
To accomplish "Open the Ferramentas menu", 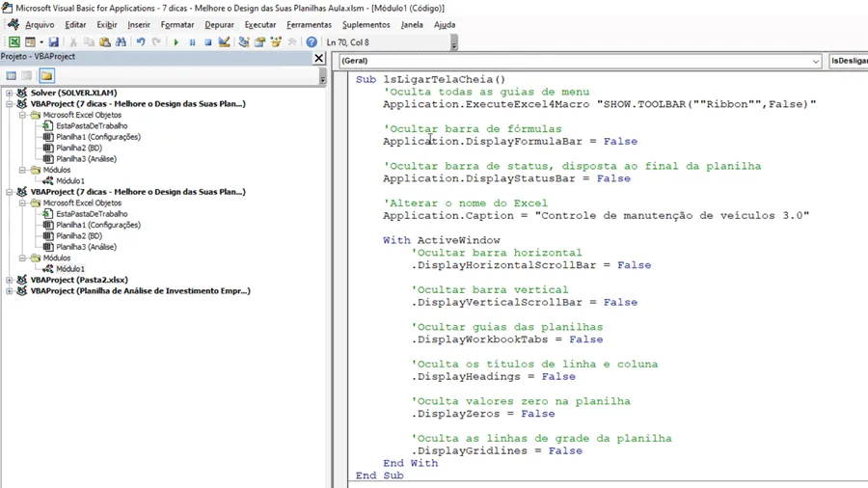I will [309, 25].
